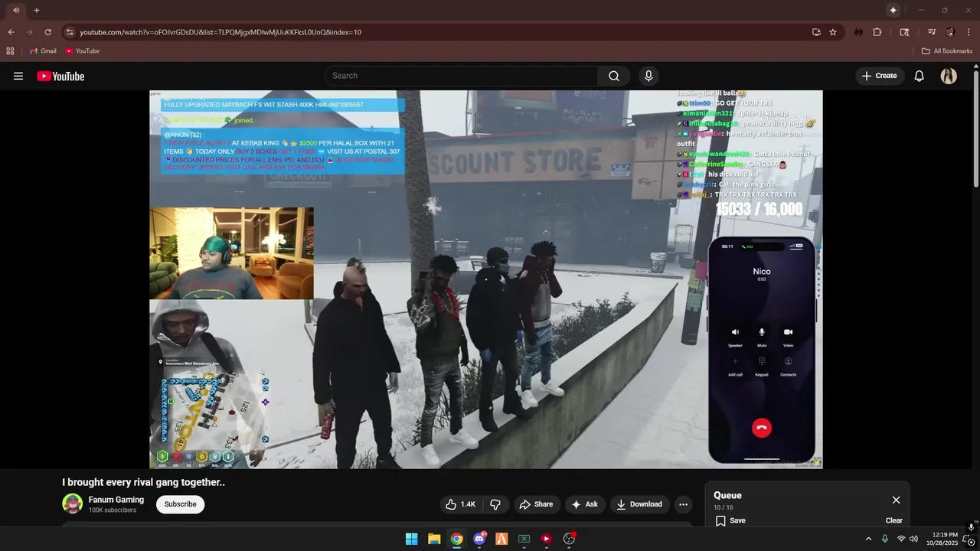Dislike the video with thumbs down
Screen dimensions: 980x551
[x=495, y=504]
